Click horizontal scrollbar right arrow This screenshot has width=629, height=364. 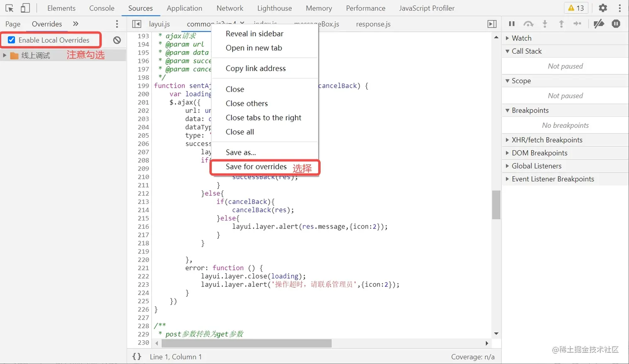tap(487, 343)
